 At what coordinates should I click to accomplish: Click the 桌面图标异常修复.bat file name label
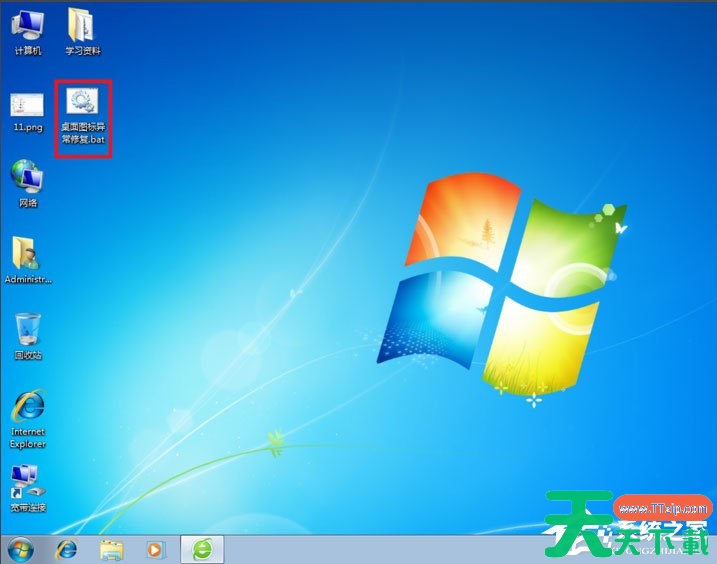coord(83,133)
